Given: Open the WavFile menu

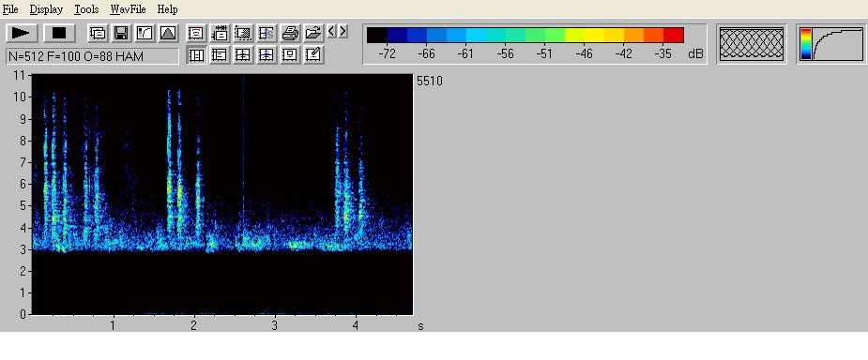Looking at the screenshot, I should 128,9.
